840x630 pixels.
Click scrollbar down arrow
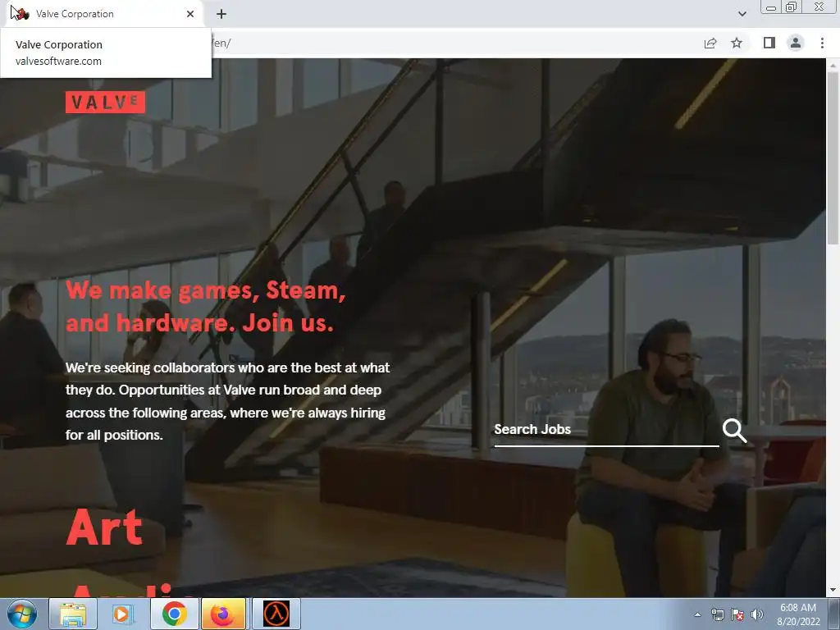pos(833,590)
